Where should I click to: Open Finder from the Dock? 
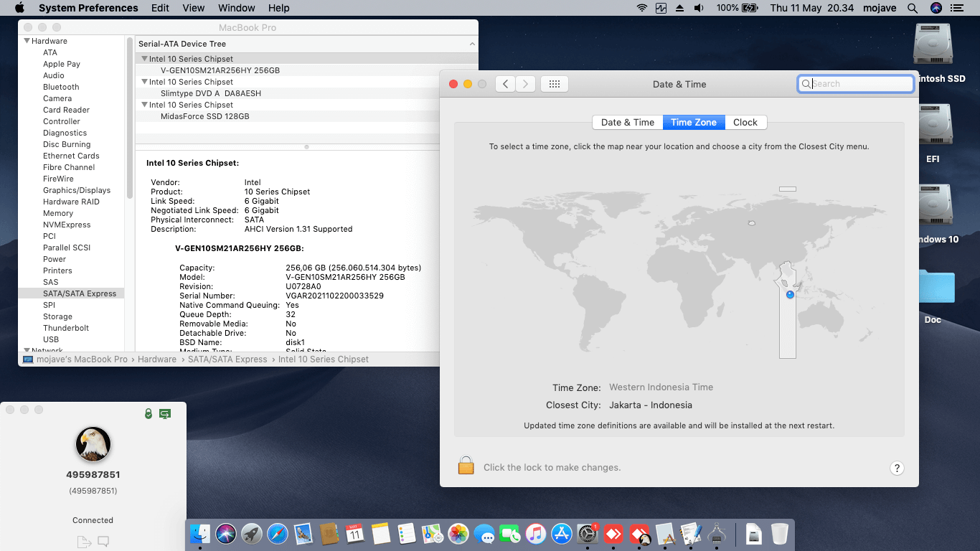200,534
